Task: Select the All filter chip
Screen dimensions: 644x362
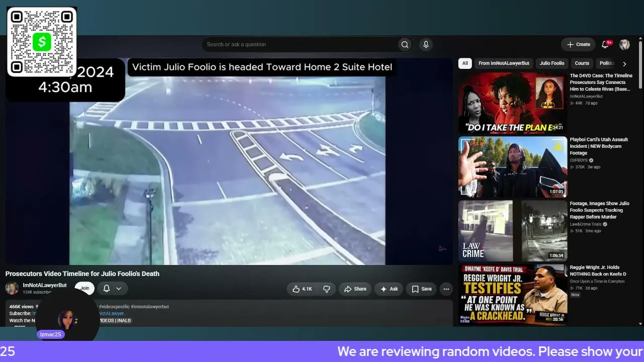Action: point(465,63)
